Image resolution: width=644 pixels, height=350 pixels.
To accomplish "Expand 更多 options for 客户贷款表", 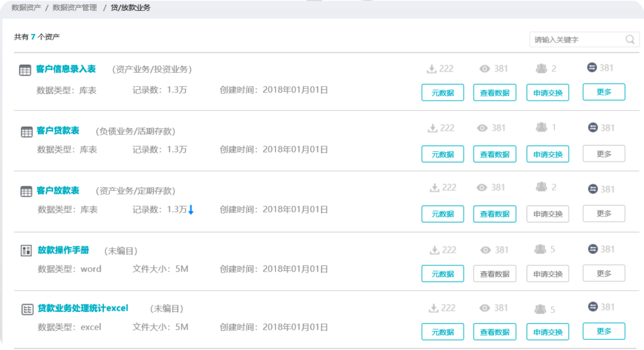I will 603,153.
